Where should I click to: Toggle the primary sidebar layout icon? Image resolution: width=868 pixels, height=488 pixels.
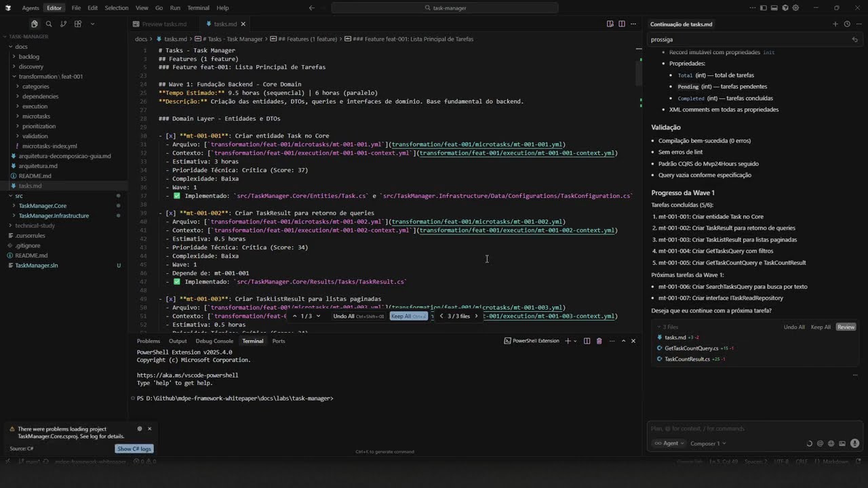[764, 8]
